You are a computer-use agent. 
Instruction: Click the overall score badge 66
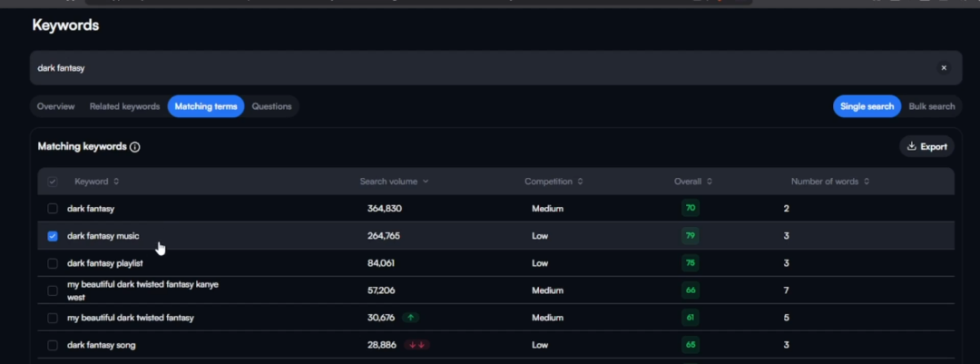click(691, 290)
